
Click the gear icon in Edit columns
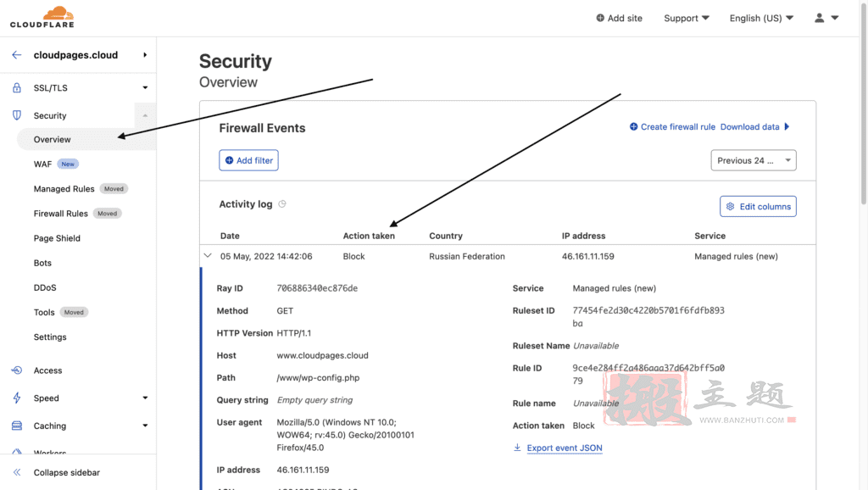click(x=730, y=207)
